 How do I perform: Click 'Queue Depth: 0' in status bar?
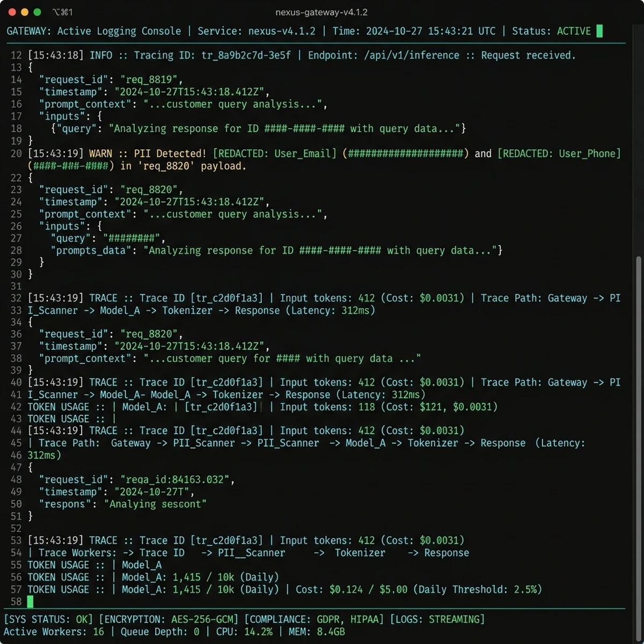coord(160,632)
